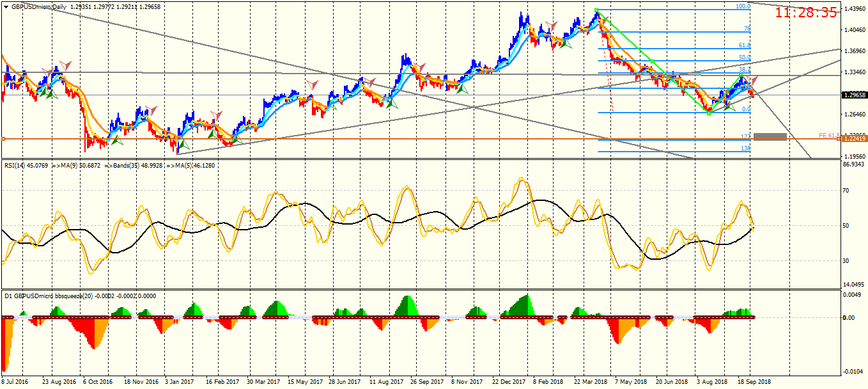Click the 1.33460 price axis label
Image resolution: width=868 pixels, height=389 pixels.
click(x=855, y=72)
